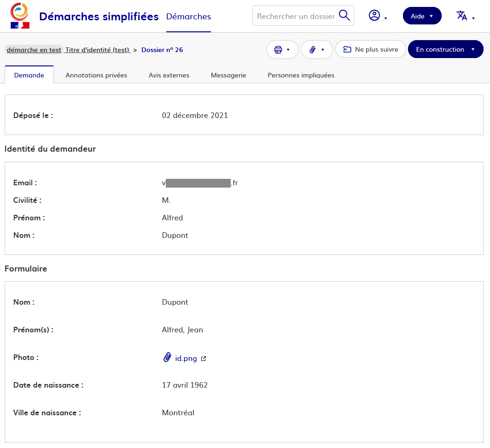Switch to the Annotations privées tab
Screen dimensions: 490x448
[x=96, y=75]
